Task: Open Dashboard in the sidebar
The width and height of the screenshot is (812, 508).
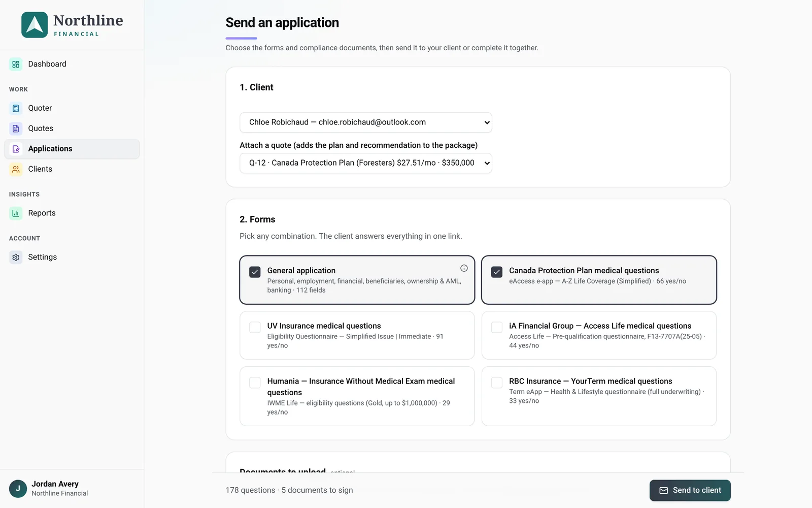Action: click(72, 64)
